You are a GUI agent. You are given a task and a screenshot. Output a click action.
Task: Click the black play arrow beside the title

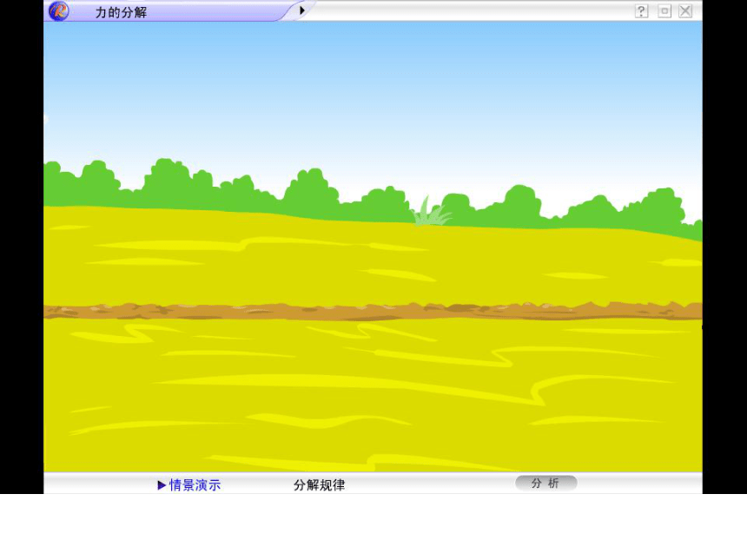coord(302,10)
